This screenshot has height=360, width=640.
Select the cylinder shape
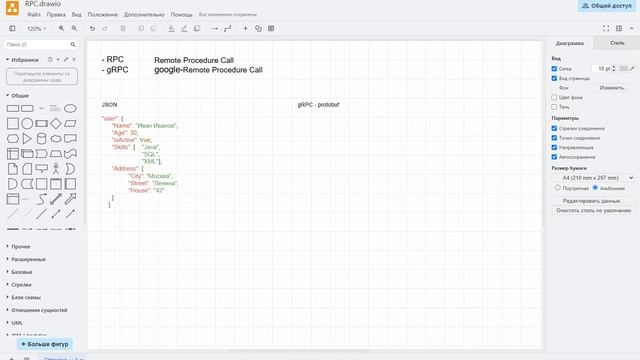click(x=42, y=138)
